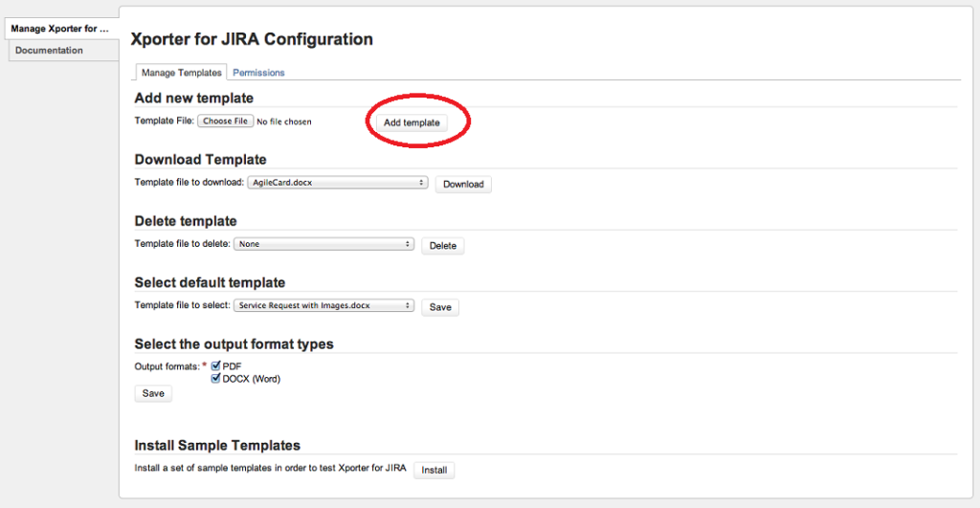980x508 pixels.
Task: Click the Delete template heading
Action: pos(186,221)
